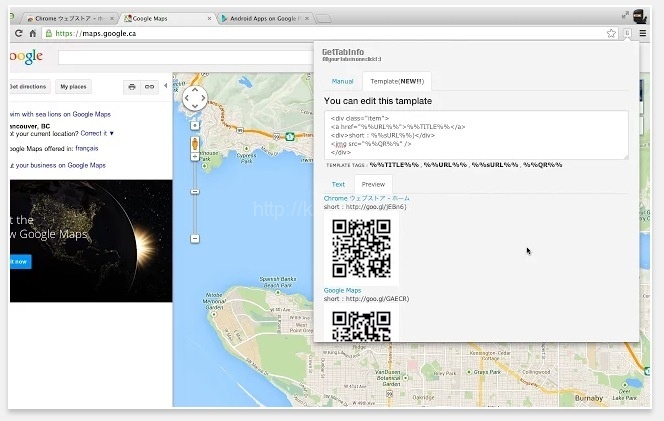Open the Chrome ウェブストア - ホーム link
This screenshot has width=664, height=421.
[366, 198]
